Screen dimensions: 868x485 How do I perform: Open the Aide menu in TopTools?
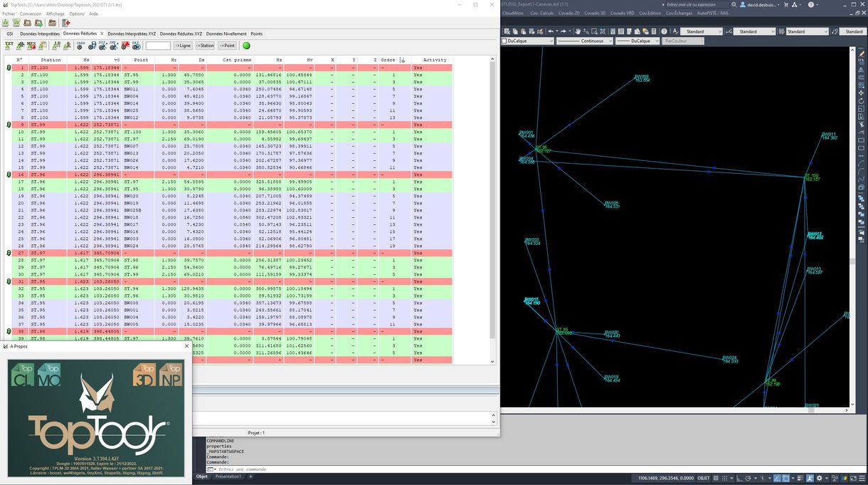[x=93, y=14]
